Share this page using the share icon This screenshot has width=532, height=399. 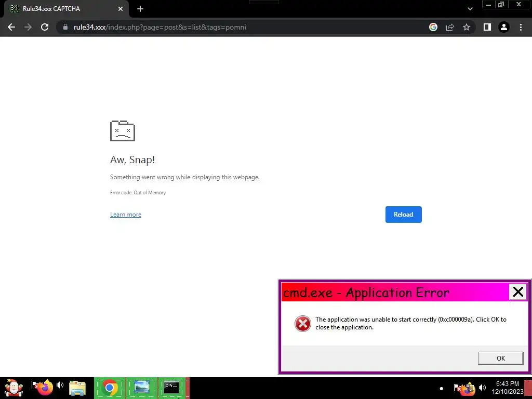click(x=450, y=27)
